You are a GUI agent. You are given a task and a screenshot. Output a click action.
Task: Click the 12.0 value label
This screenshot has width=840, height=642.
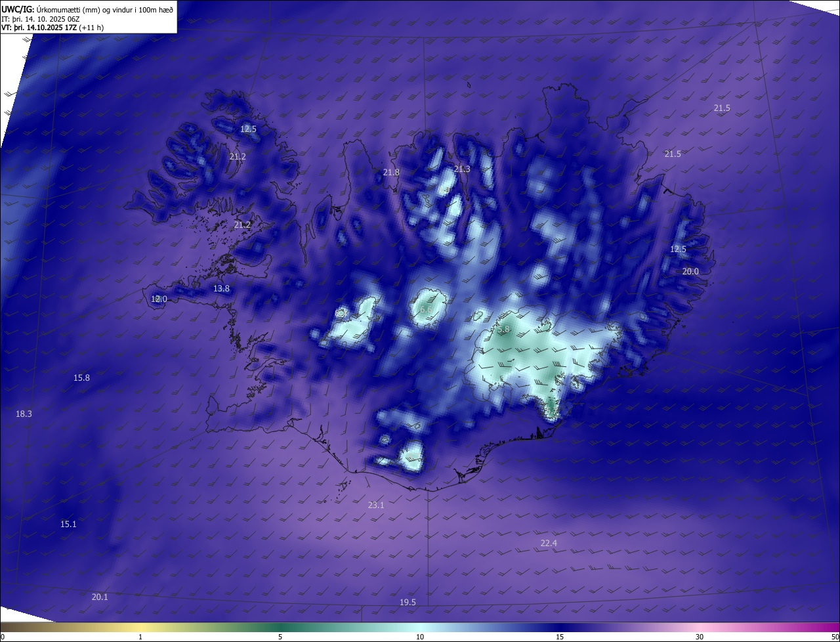pos(159,299)
